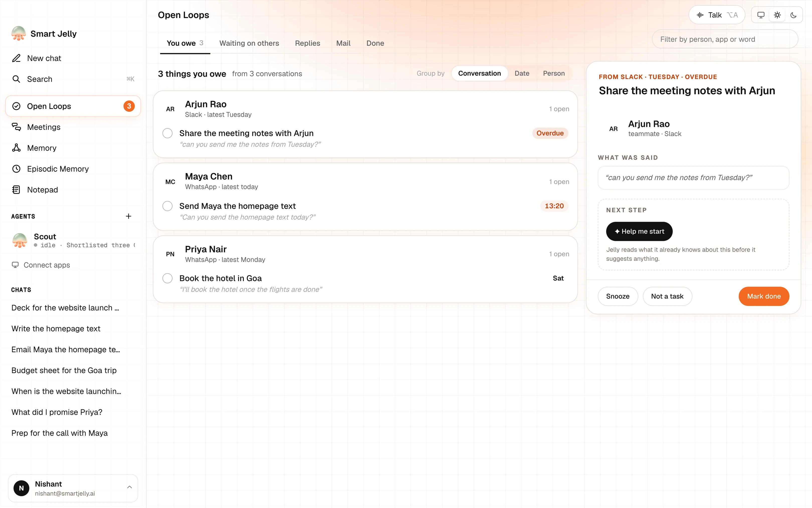This screenshot has height=508, width=812.
Task: Switch to Waiting on others tab
Action: tap(249, 43)
